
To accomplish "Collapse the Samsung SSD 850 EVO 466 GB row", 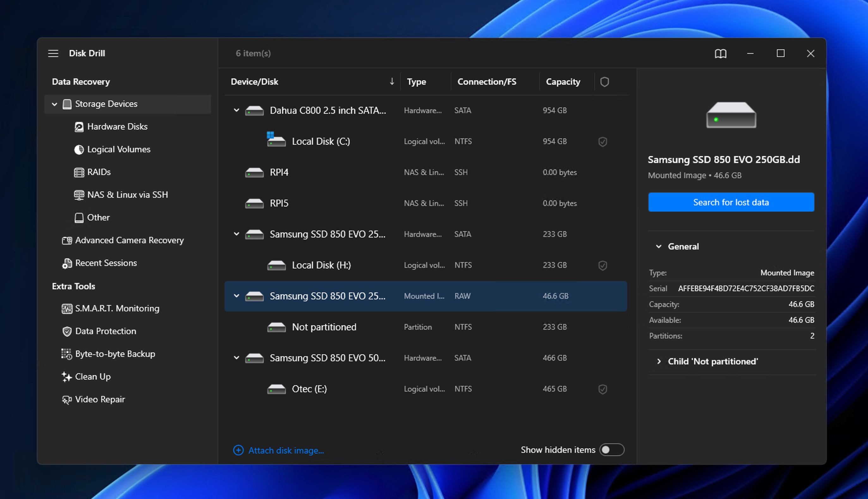I will pos(236,358).
